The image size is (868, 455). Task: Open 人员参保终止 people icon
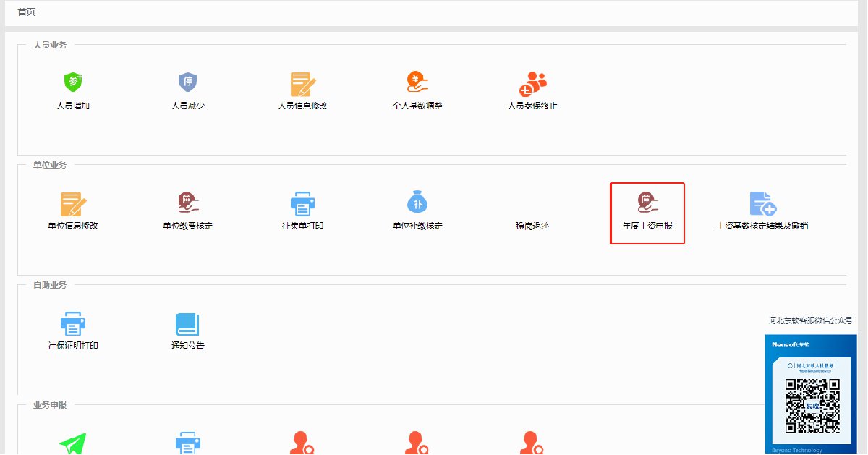point(533,84)
